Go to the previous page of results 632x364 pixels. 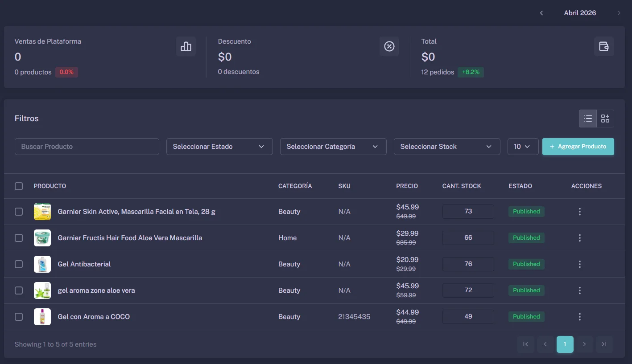pyautogui.click(x=545, y=344)
